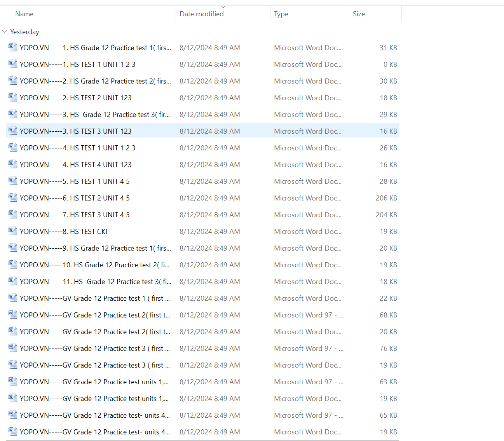Viewport: 504px width, 441px height.
Task: Sort by the Size column header
Action: coord(359,14)
